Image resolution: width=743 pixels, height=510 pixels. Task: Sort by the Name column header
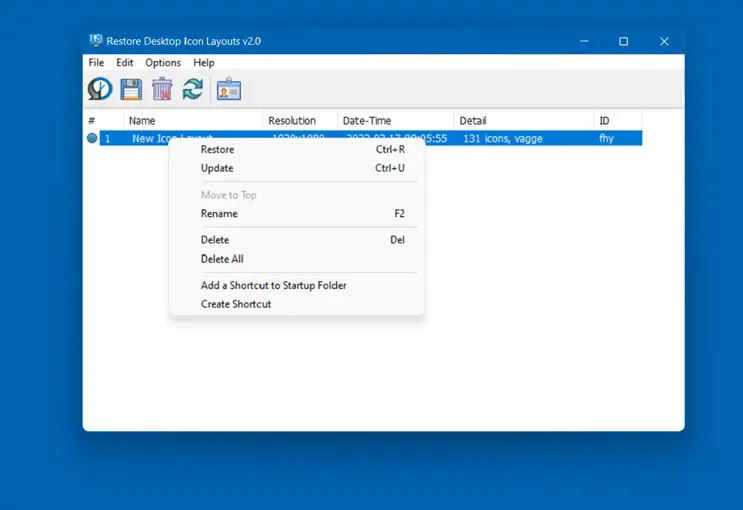(193, 121)
